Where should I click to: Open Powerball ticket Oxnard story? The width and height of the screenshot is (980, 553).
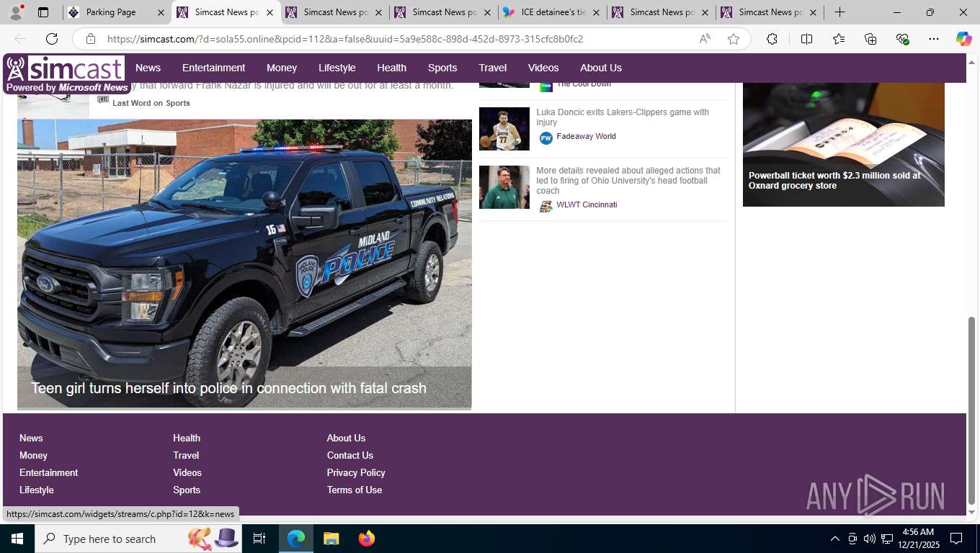834,180
